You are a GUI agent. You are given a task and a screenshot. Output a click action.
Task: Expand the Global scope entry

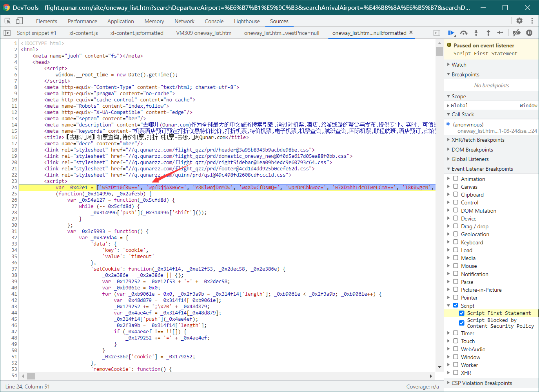pos(448,105)
